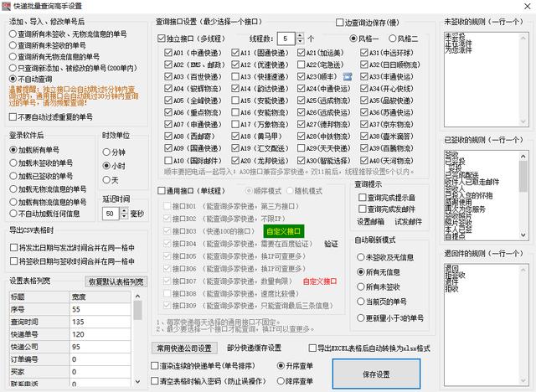Open 常用快递公司设置
Viewport: 536px width, 392px height.
point(185,348)
